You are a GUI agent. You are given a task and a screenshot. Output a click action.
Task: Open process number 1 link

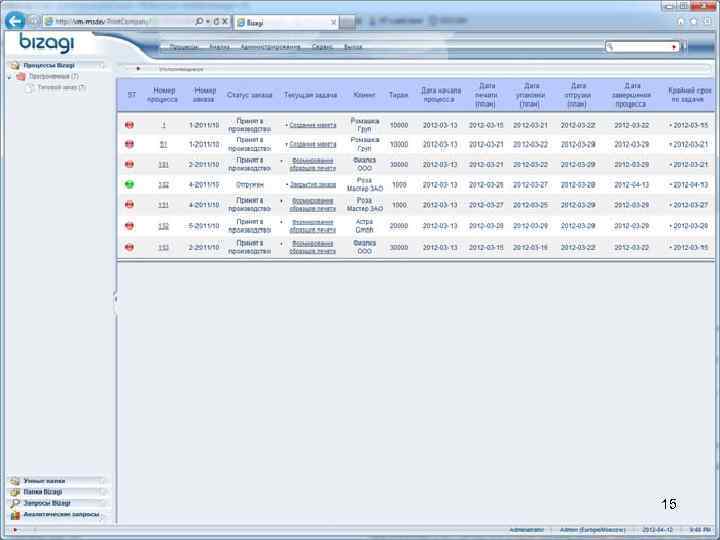[163, 125]
